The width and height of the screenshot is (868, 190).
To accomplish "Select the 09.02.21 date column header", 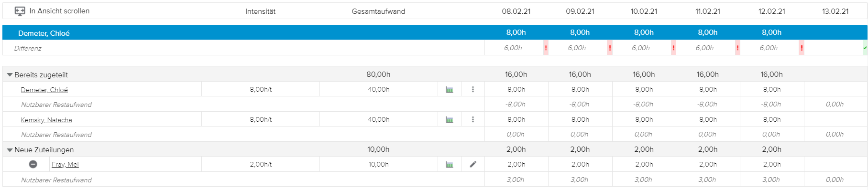I will [580, 11].
